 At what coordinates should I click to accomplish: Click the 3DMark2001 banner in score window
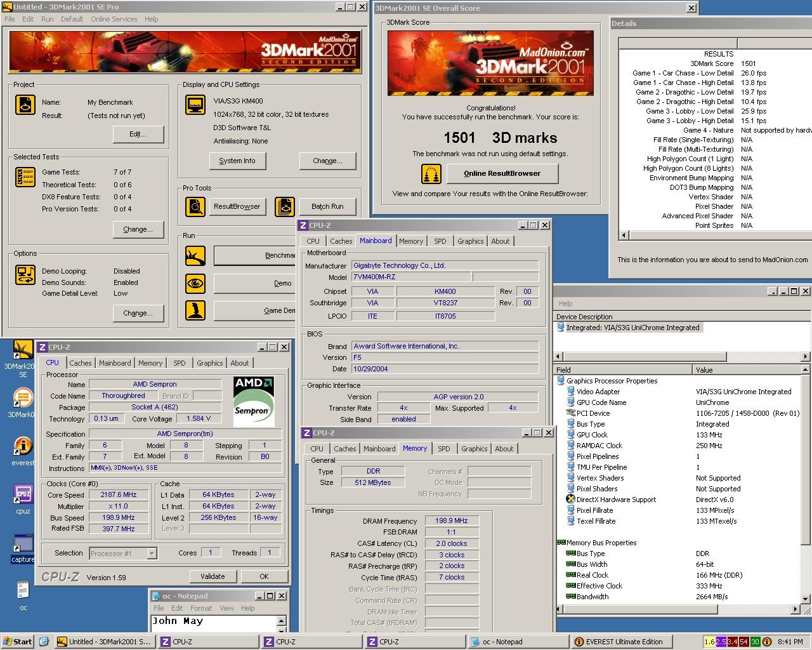490,63
